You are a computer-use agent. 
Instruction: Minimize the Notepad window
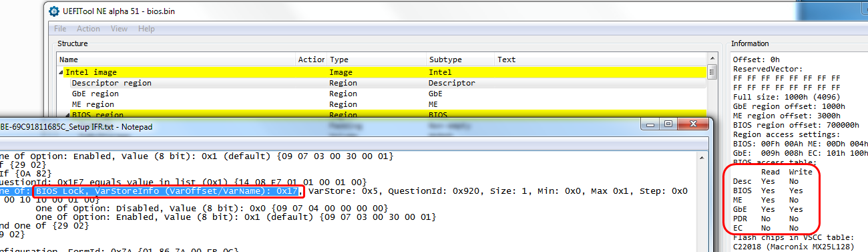pos(649,125)
